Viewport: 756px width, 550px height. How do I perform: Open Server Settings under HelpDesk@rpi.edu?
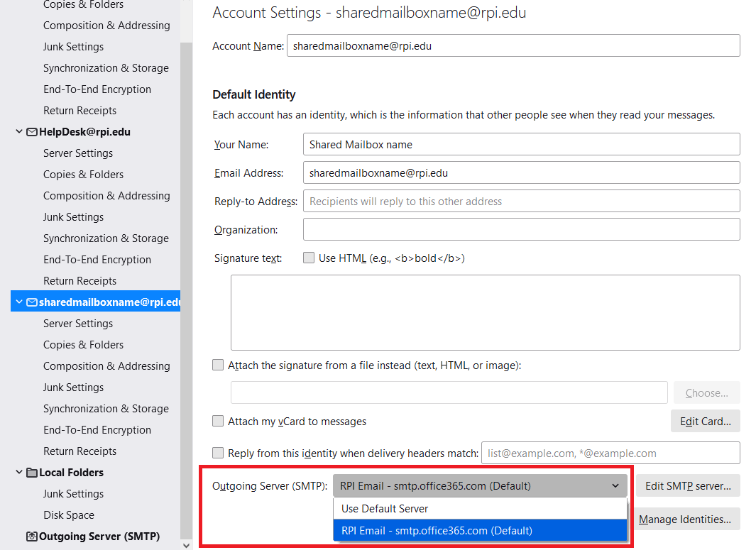78,153
